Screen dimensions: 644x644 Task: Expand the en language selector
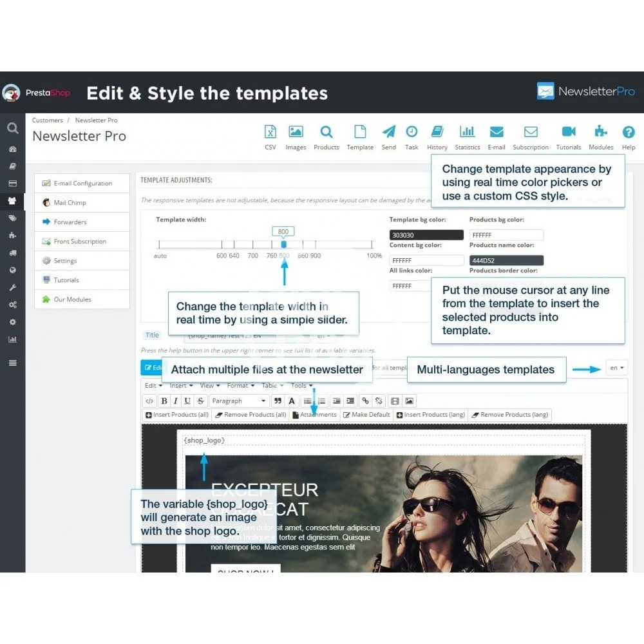[617, 368]
